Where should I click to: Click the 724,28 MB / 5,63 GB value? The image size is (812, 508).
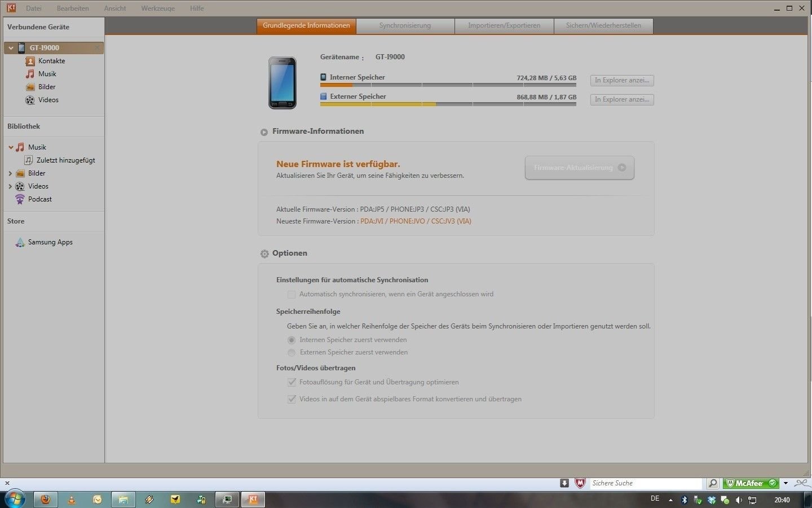(x=546, y=78)
